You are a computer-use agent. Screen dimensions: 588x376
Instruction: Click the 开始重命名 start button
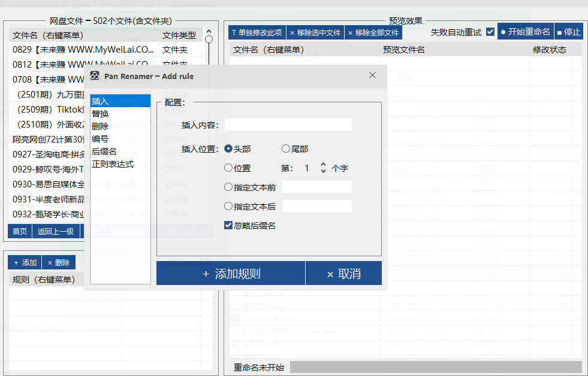tap(524, 32)
